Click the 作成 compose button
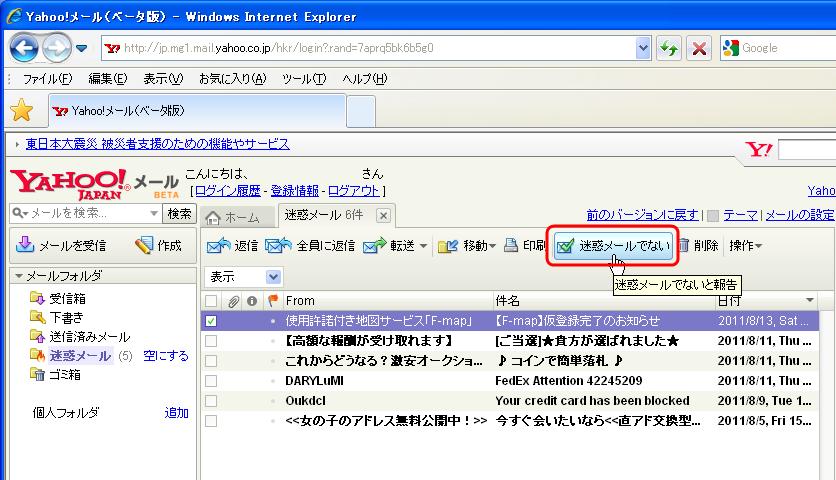 158,245
